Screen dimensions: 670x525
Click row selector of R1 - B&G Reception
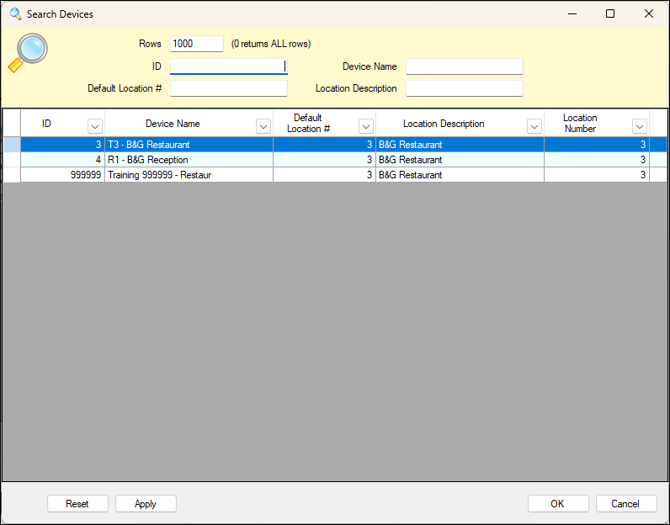[x=12, y=160]
